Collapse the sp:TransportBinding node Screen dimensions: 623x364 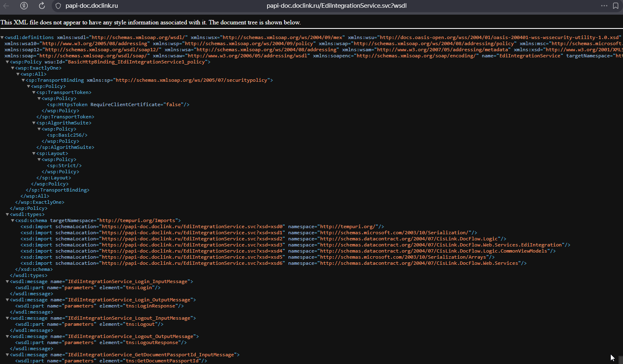23,80
